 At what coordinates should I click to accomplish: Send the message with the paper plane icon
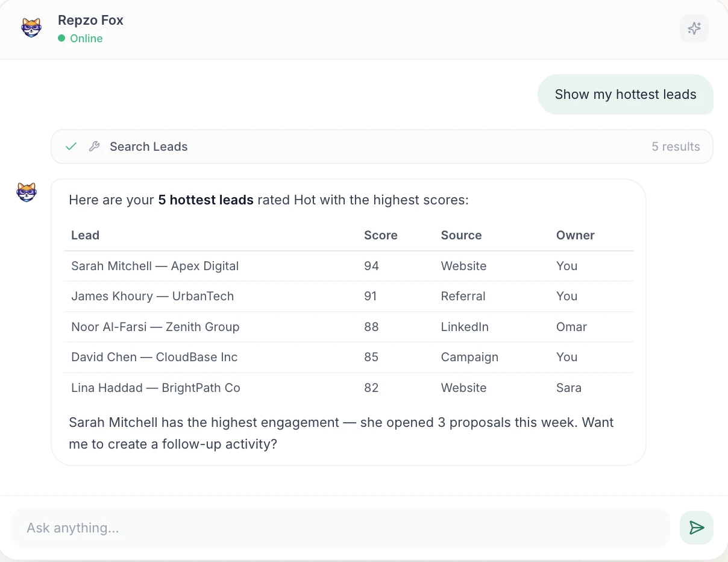(x=697, y=528)
